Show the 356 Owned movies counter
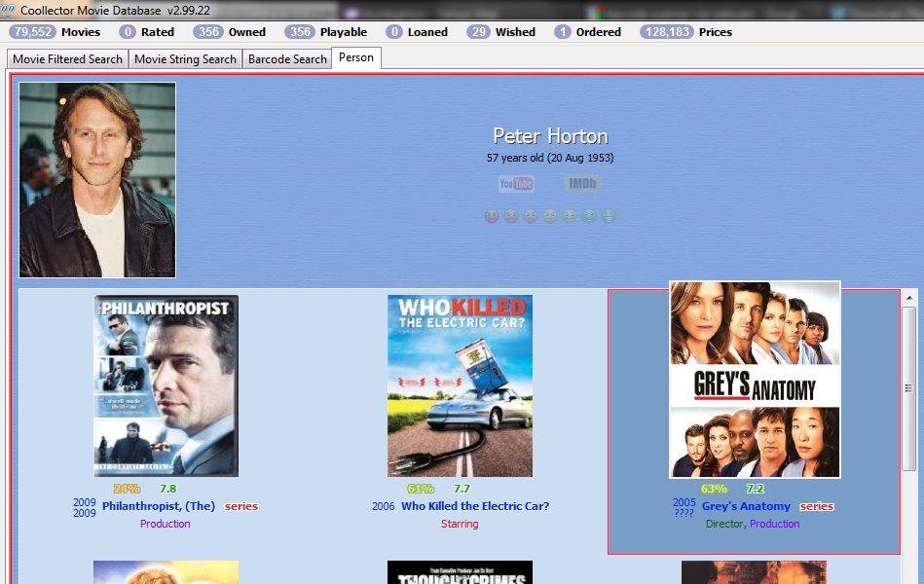 click(231, 32)
